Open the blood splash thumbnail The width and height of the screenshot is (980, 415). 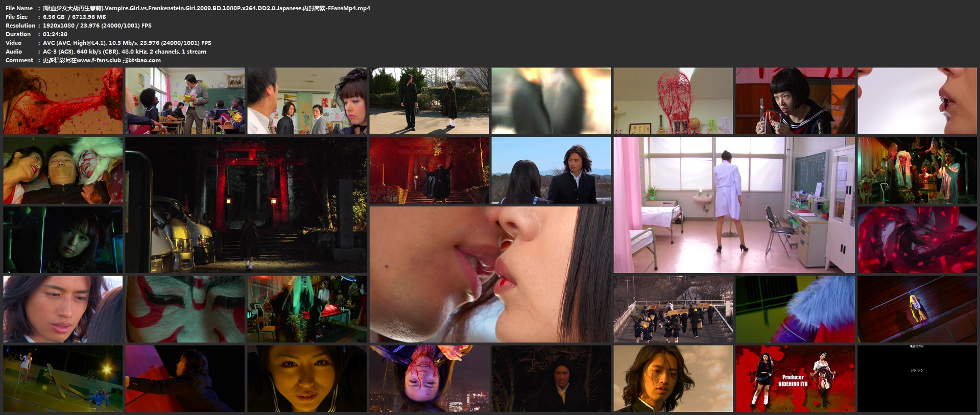coord(63,101)
